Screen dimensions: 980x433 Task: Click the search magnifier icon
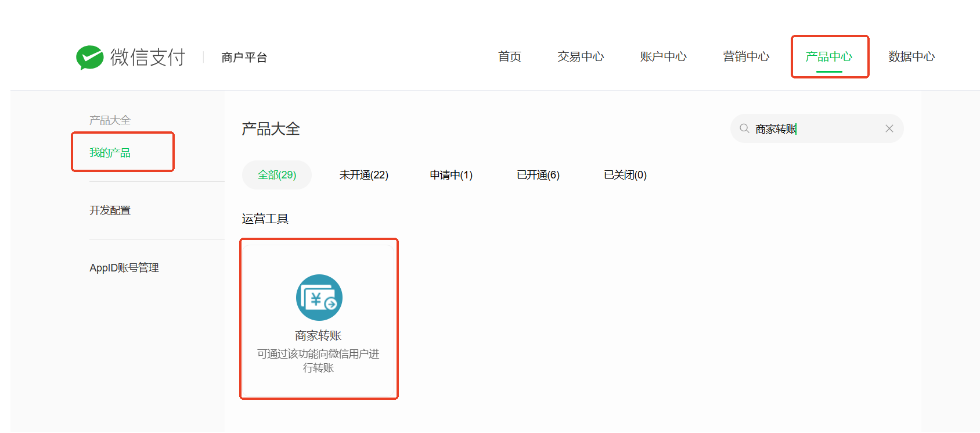[x=744, y=128]
